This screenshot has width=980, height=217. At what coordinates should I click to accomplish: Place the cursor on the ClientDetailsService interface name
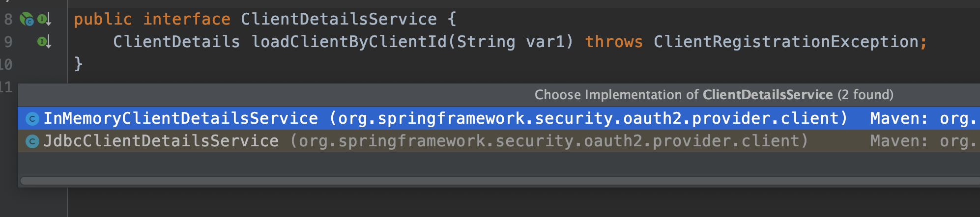(x=339, y=19)
